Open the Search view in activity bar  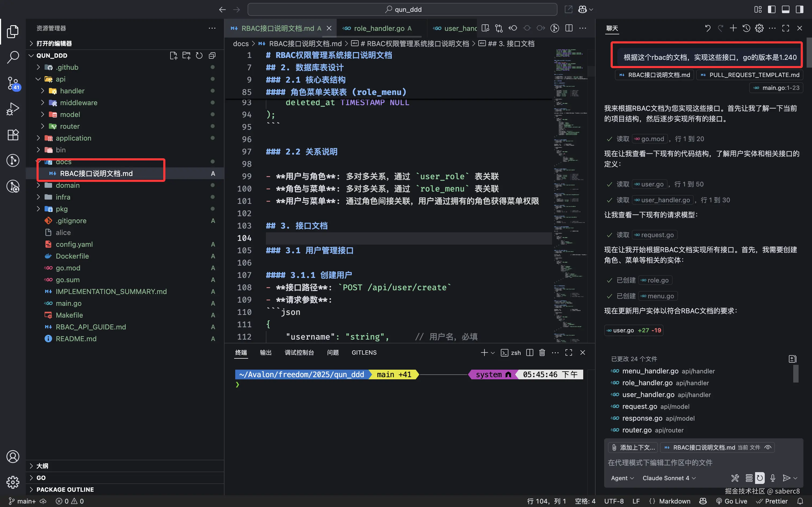click(13, 57)
